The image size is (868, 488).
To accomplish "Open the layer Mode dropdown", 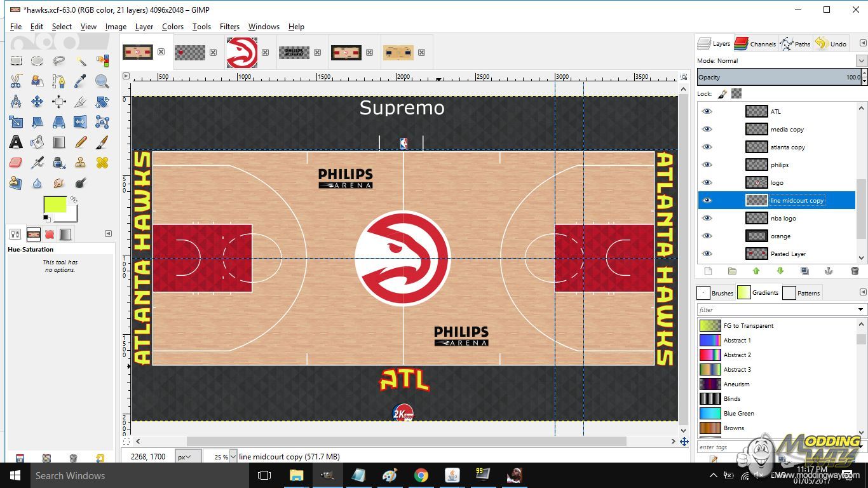I will click(861, 61).
